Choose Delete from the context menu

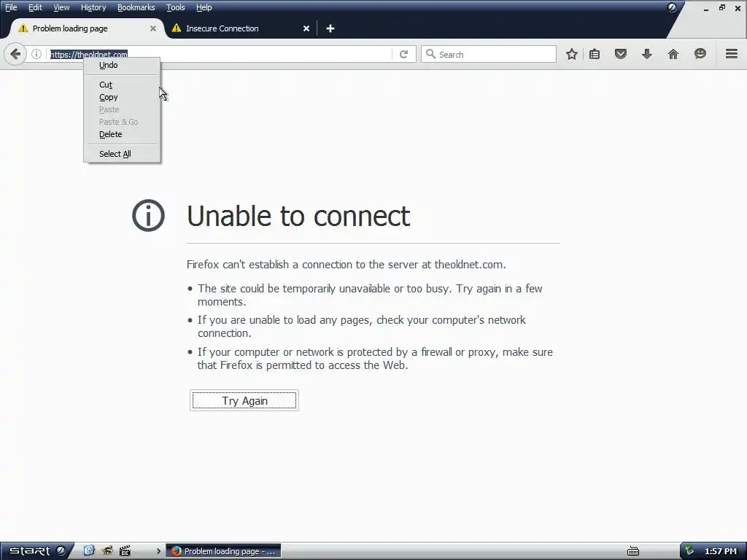click(122, 134)
